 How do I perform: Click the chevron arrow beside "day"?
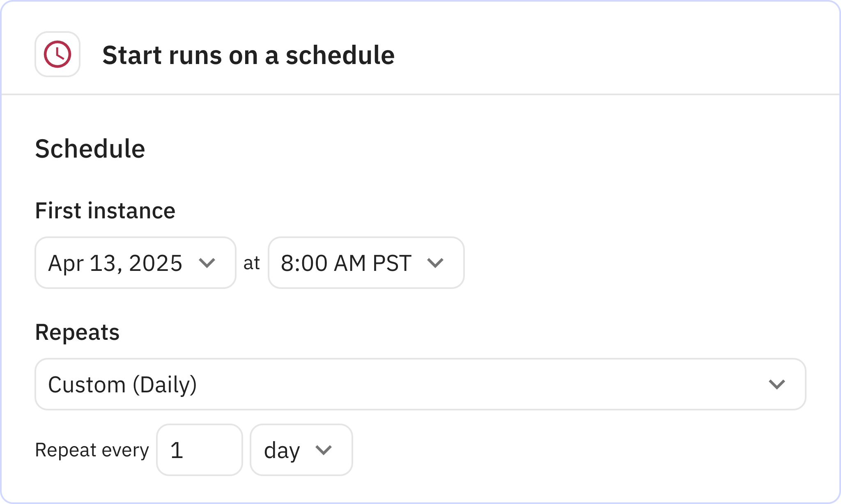(x=323, y=450)
